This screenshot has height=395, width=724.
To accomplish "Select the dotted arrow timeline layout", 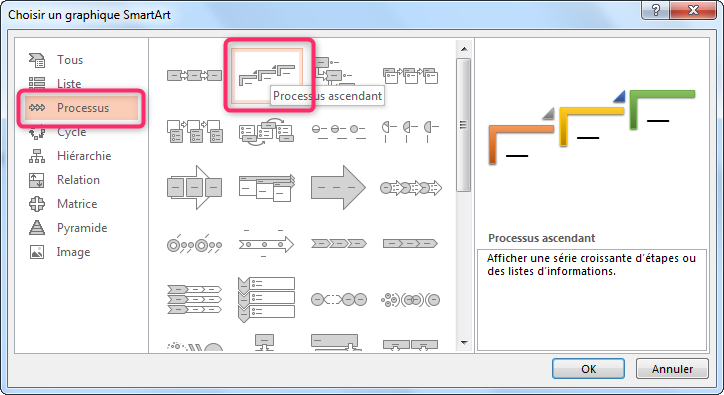I will (266, 243).
